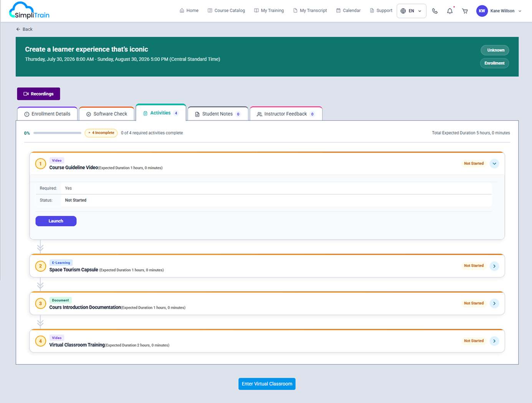The width and height of the screenshot is (532, 403).
Task: Click the globe language icon
Action: coord(403,11)
